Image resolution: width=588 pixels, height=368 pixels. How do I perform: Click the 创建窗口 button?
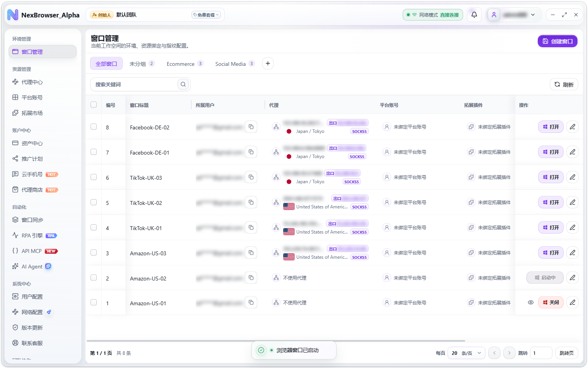point(557,41)
